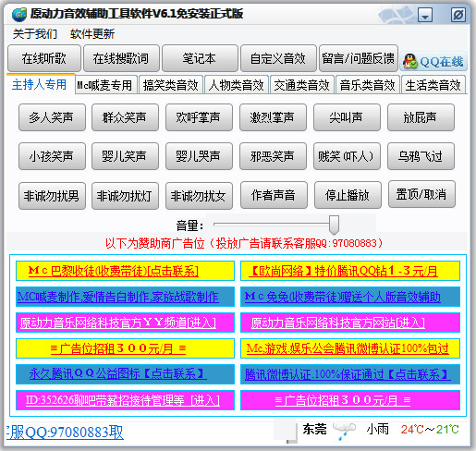Screen dimensions: 476x451
Task: Click the 停止播放 stop button
Action: (348, 195)
